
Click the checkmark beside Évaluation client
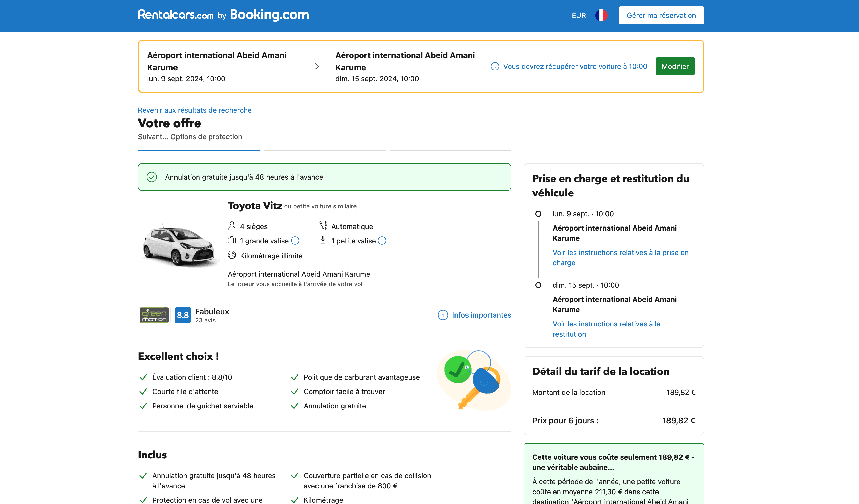pyautogui.click(x=143, y=377)
